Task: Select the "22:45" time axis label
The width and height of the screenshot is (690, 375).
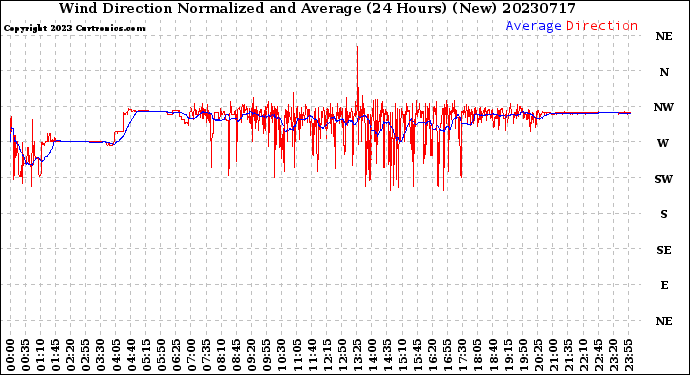Action: tap(598, 355)
